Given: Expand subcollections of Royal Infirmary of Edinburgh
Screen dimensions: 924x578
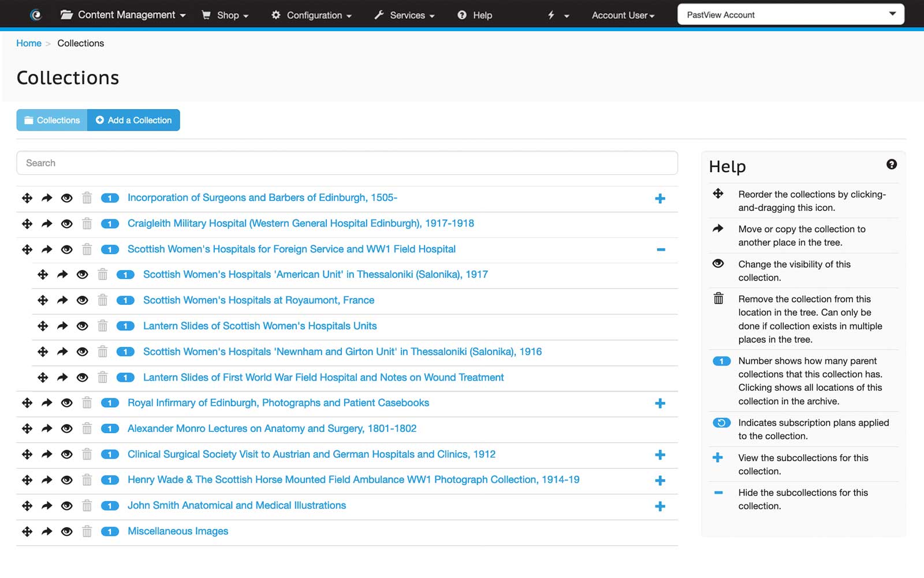Looking at the screenshot, I should tap(660, 404).
